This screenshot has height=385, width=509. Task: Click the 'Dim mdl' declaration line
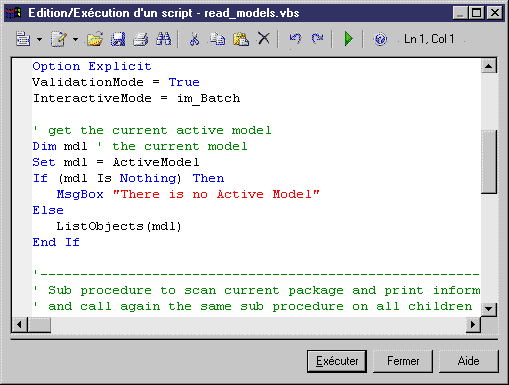[140, 146]
